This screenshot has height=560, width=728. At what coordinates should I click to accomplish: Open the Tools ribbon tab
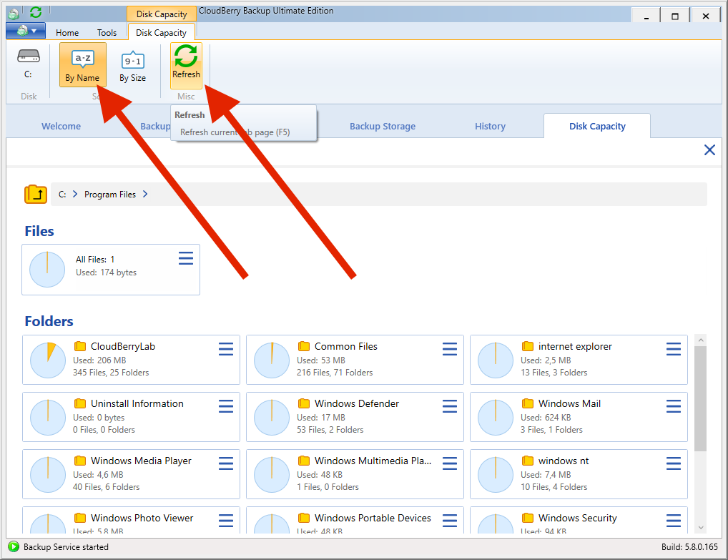coord(107,32)
